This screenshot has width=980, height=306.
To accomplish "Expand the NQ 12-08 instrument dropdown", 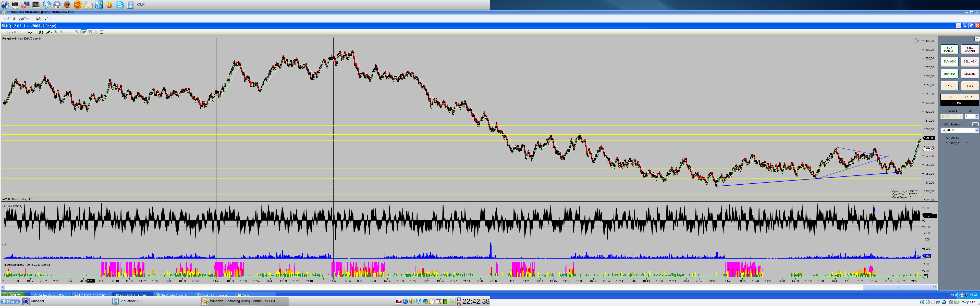I will tap(20, 32).
